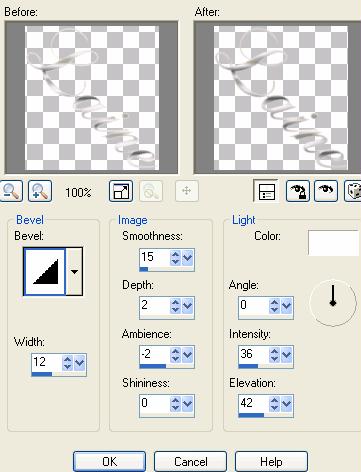The height and width of the screenshot is (472, 361).
Task: Toggle the preview panes size icon
Action: point(121,191)
